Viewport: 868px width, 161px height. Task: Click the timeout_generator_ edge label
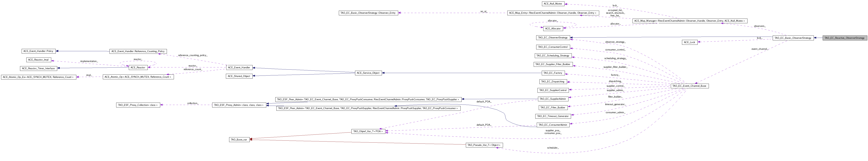pyautogui.click(x=615, y=104)
